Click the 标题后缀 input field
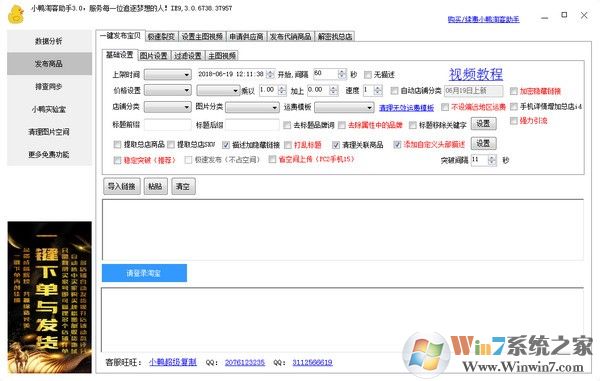 click(x=252, y=125)
